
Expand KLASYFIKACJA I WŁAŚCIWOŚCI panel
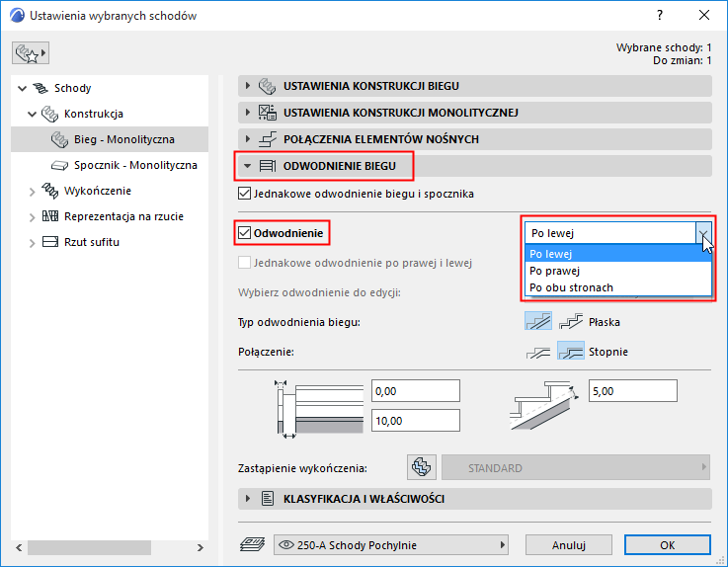pos(248,499)
